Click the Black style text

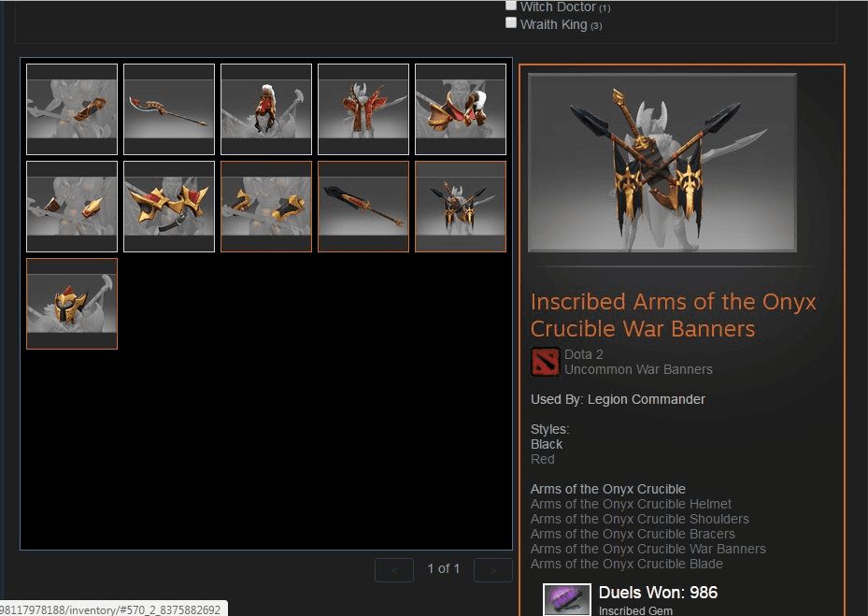pos(547,444)
